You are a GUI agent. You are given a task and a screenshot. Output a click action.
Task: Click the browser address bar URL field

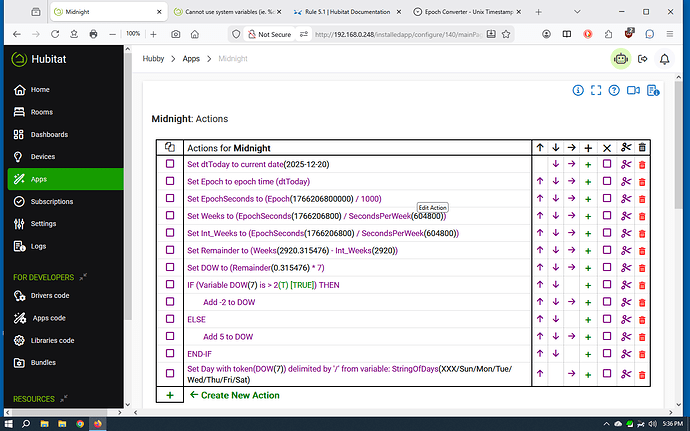click(400, 33)
